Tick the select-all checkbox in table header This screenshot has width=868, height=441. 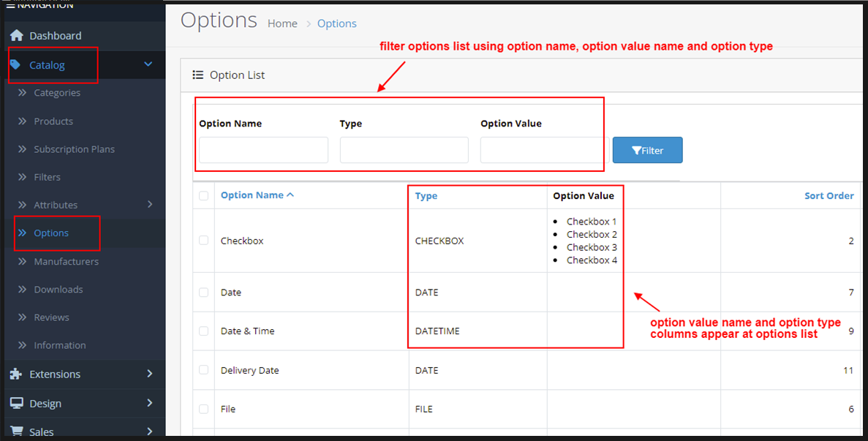point(203,195)
